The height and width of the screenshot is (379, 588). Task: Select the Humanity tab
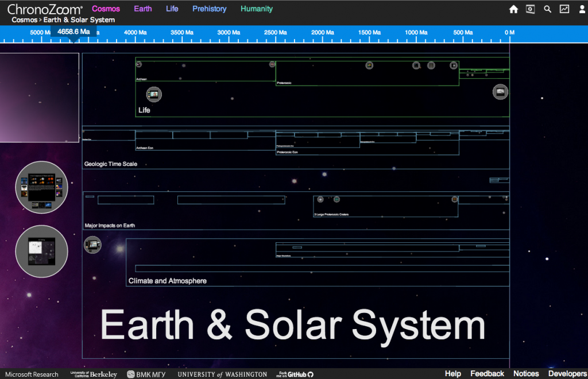coord(257,9)
